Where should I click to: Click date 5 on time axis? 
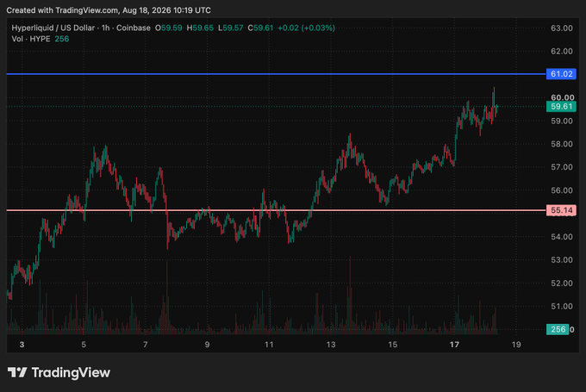(84, 345)
